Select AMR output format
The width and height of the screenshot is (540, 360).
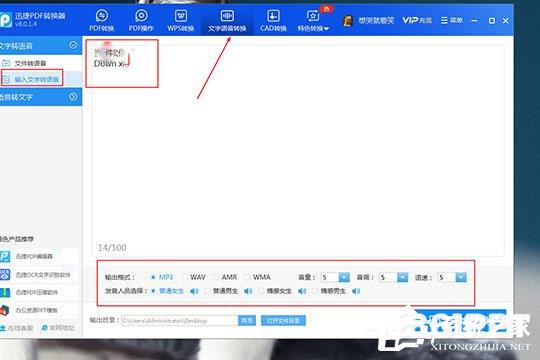pos(216,277)
